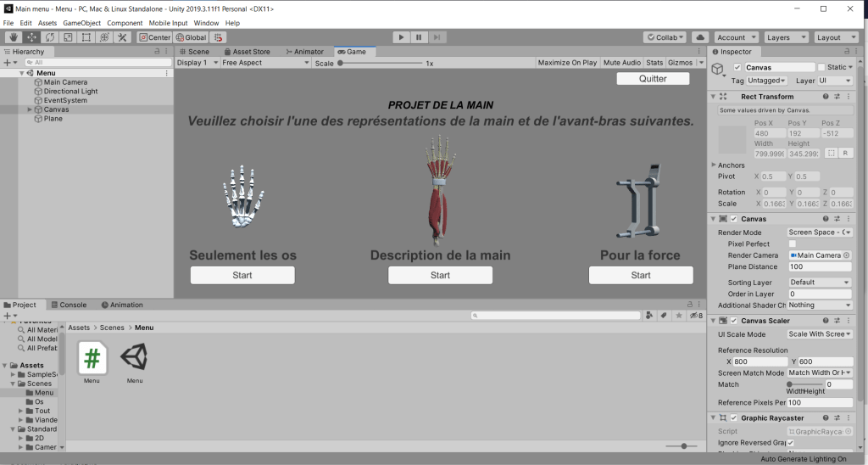Adjust the game view Scale slider
The image size is (868, 465).
coord(341,63)
